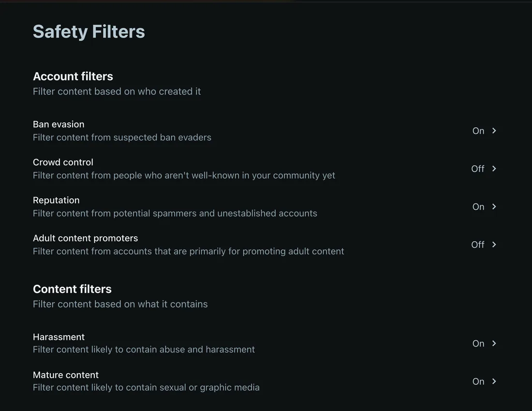Screen dimensions: 532x411
Task: Open the Reputation chevron arrow
Action: pos(494,207)
